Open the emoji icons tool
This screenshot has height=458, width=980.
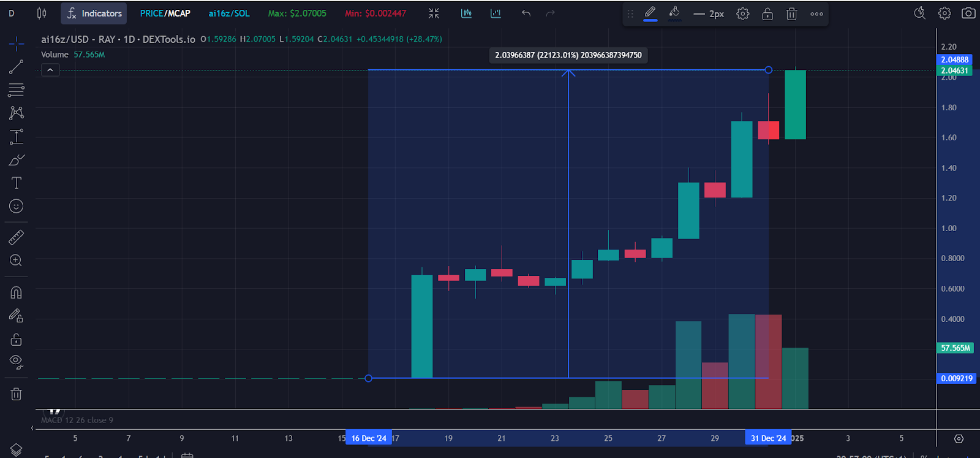tap(17, 206)
